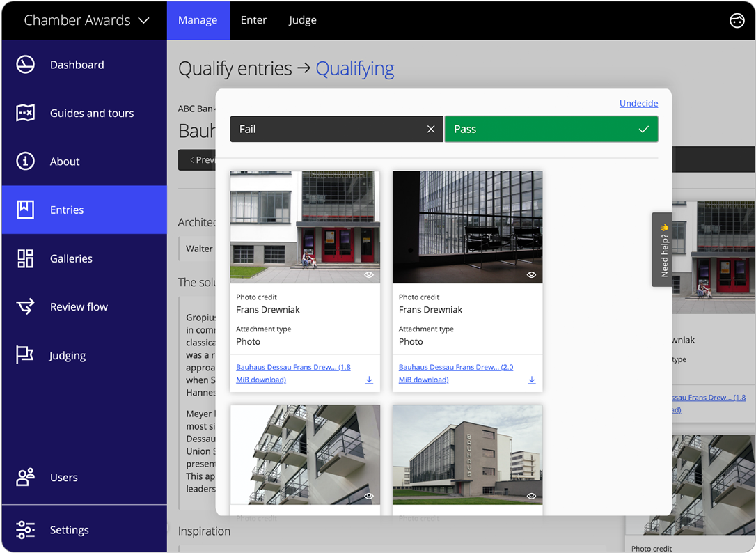This screenshot has height=555, width=756.
Task: Mark entry as Pass
Action: click(x=551, y=129)
